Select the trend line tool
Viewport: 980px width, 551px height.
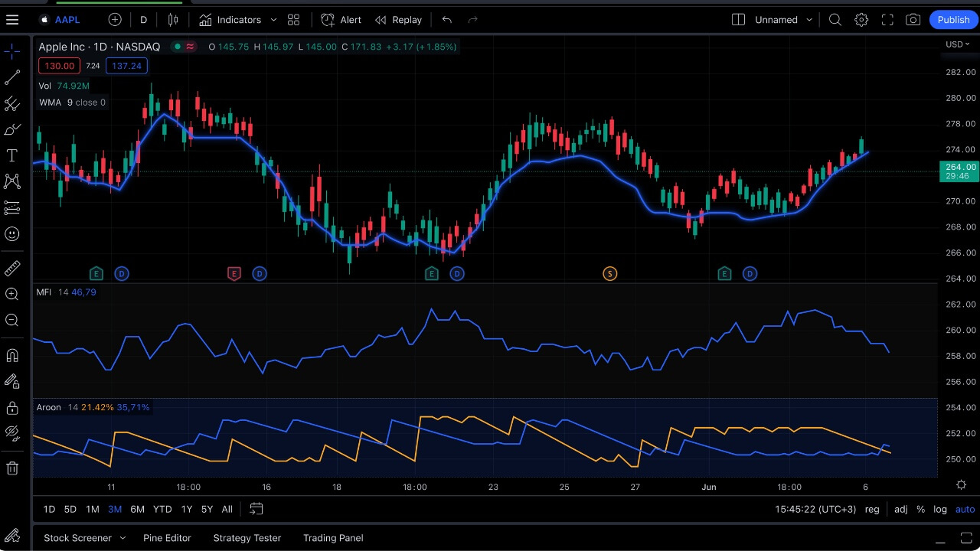point(12,77)
